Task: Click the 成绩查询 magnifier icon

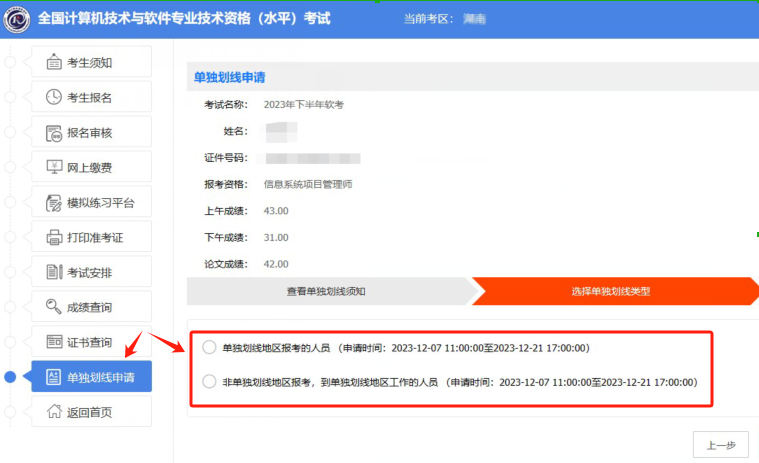Action: pyautogui.click(x=54, y=307)
